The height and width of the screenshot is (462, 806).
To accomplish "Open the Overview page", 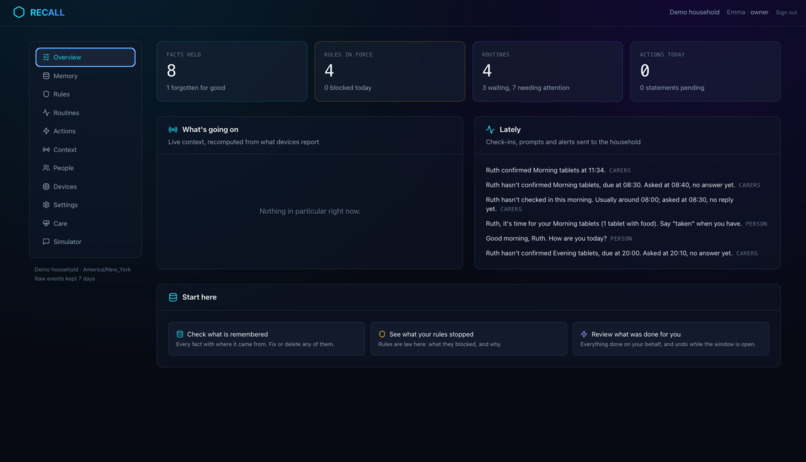I will click(x=85, y=57).
